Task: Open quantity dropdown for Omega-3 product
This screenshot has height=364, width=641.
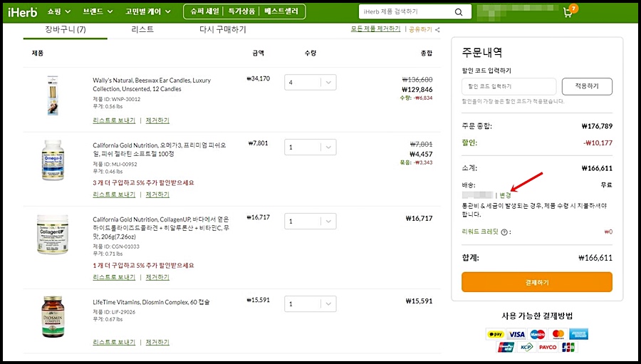Action: [311, 147]
